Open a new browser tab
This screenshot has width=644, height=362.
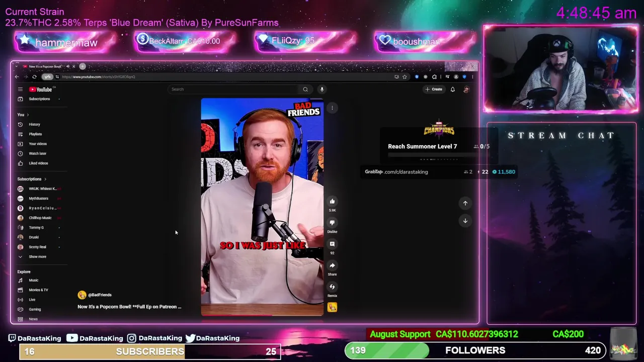83,66
